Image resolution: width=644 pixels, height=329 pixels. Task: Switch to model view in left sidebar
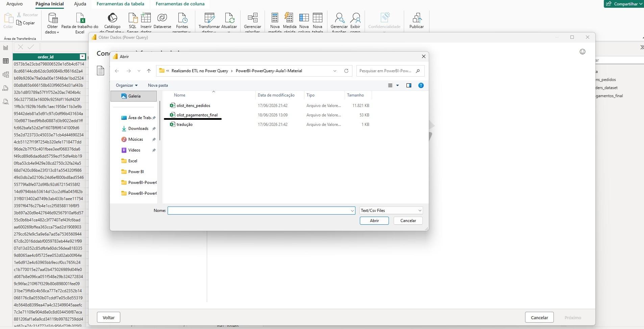[x=6, y=75]
